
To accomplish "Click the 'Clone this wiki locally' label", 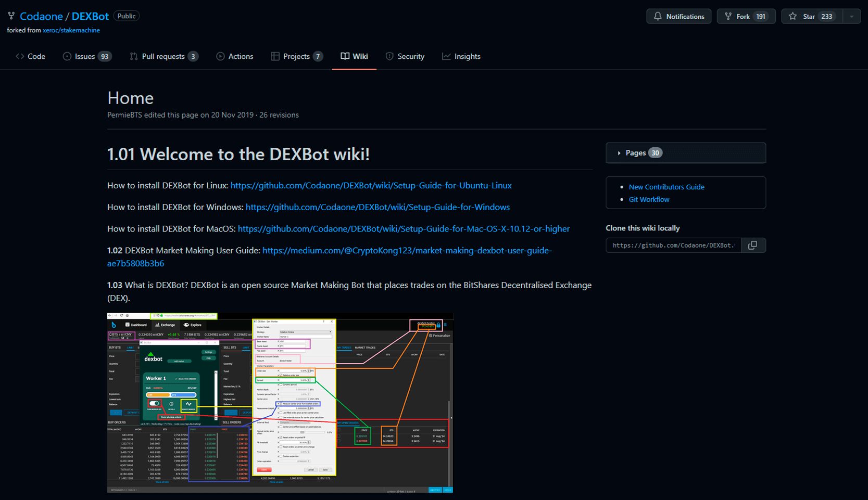I will pos(643,228).
